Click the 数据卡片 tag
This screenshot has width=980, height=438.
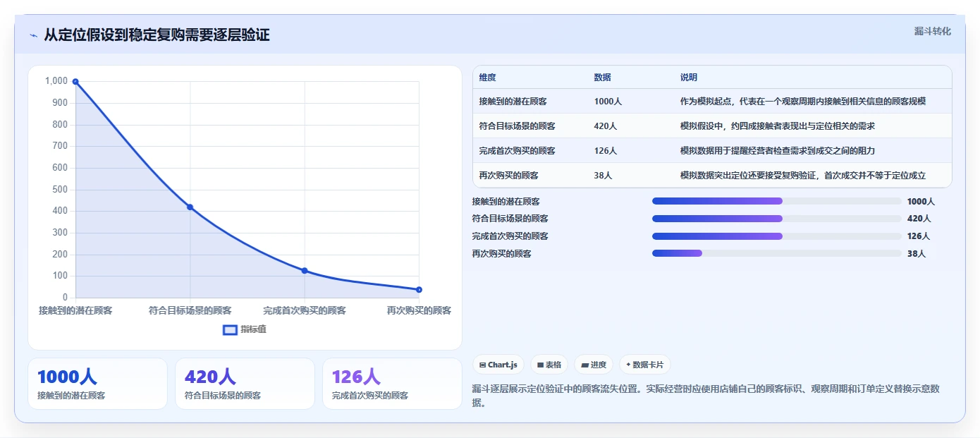coord(645,365)
